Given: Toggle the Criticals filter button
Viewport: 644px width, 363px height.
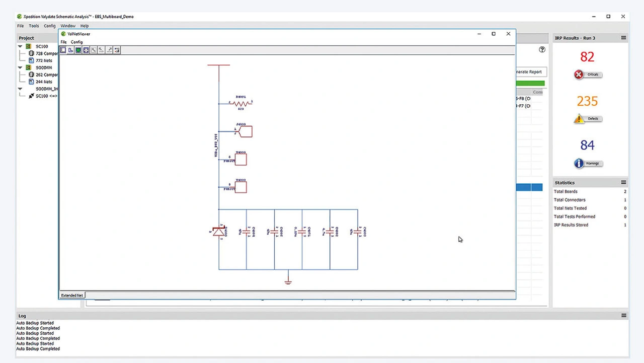Looking at the screenshot, I should click(588, 75).
